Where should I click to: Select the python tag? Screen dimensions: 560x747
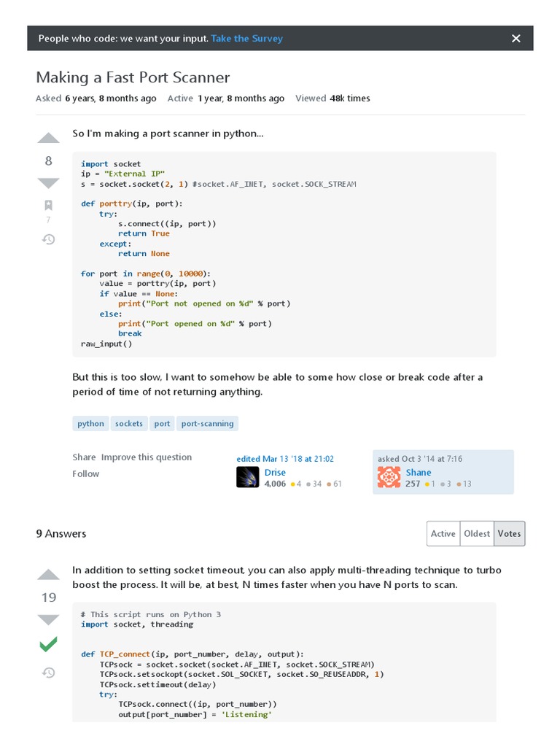[90, 423]
